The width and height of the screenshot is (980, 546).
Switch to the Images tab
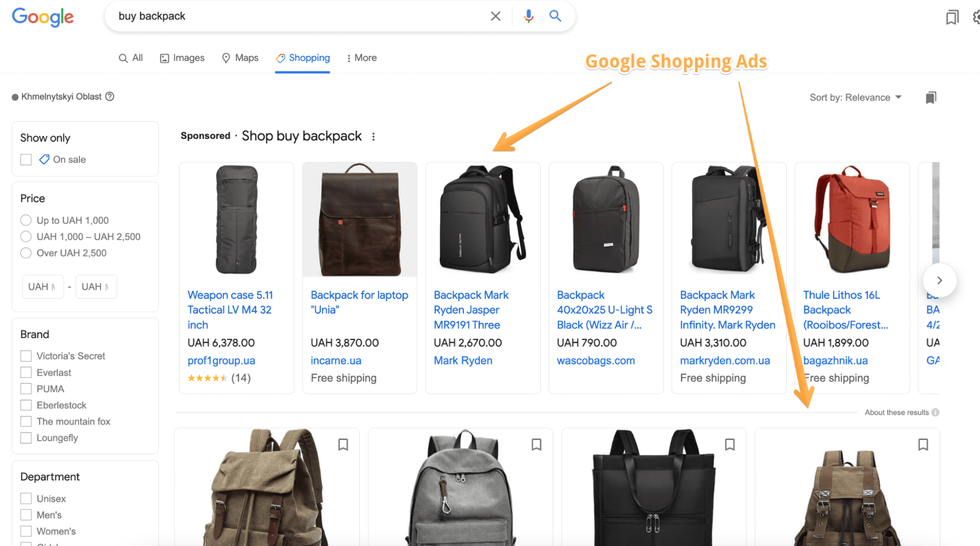coord(182,58)
